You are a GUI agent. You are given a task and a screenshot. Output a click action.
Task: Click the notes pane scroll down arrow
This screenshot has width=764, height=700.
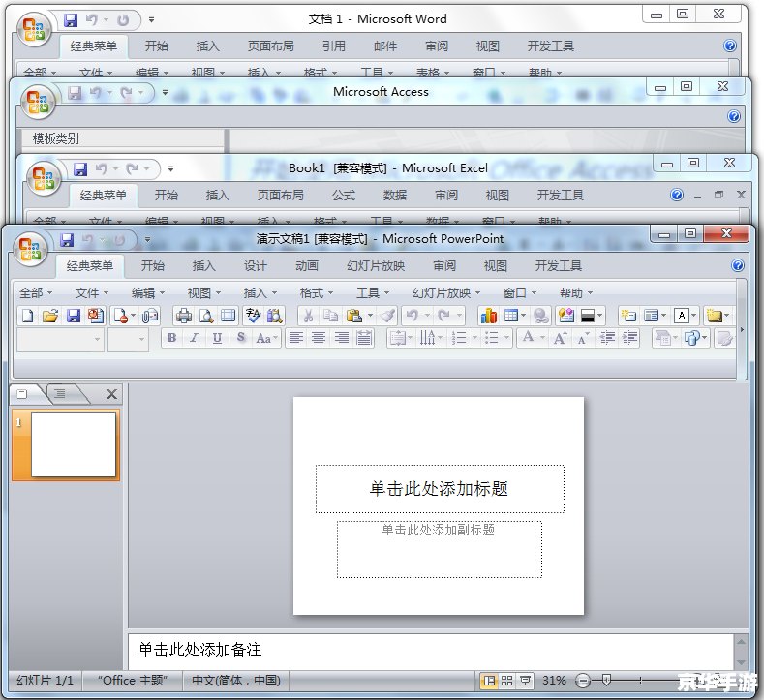741,663
